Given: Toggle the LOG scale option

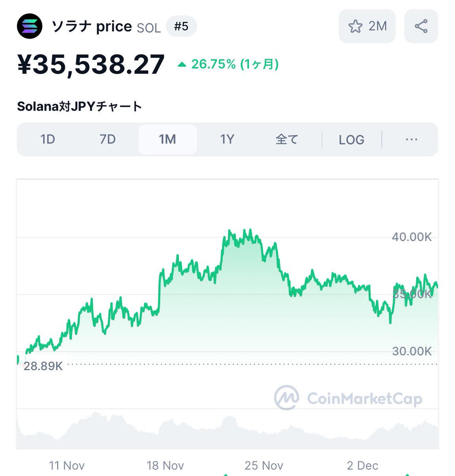Looking at the screenshot, I should tap(352, 140).
